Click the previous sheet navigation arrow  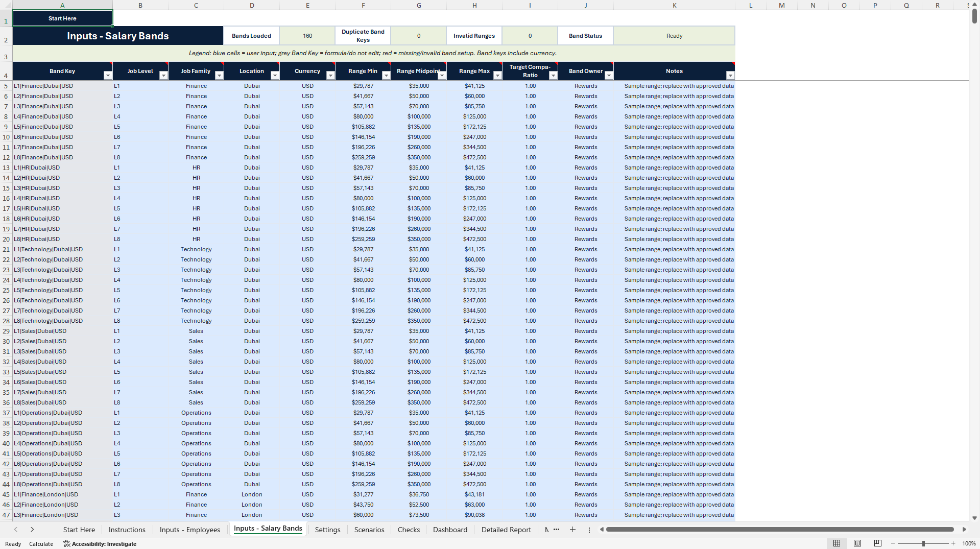(x=16, y=530)
